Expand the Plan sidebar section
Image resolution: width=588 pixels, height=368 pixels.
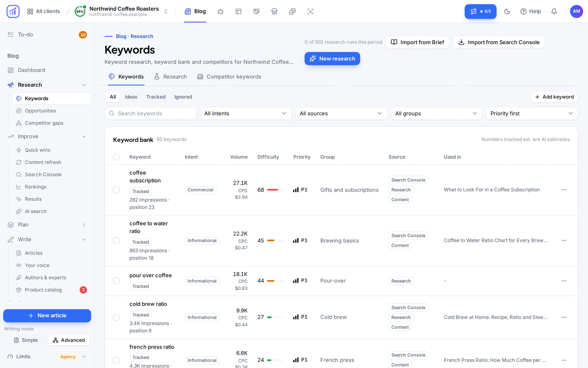47,225
